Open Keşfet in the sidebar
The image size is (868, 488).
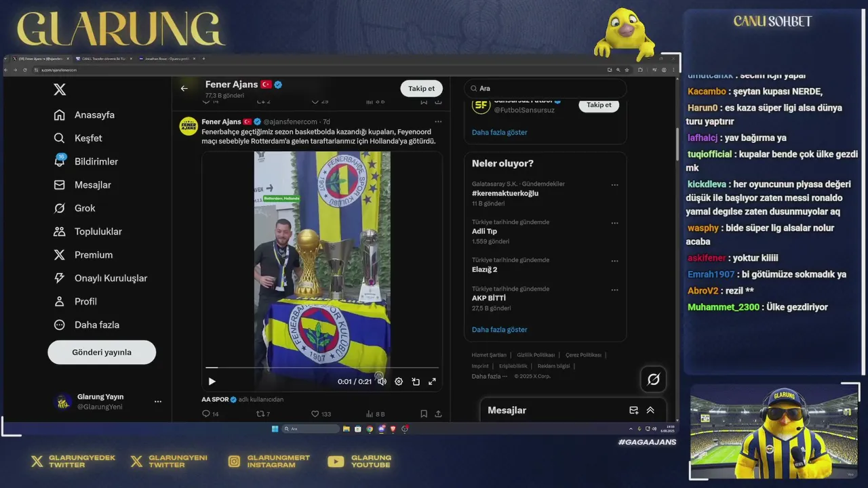[x=78, y=138]
